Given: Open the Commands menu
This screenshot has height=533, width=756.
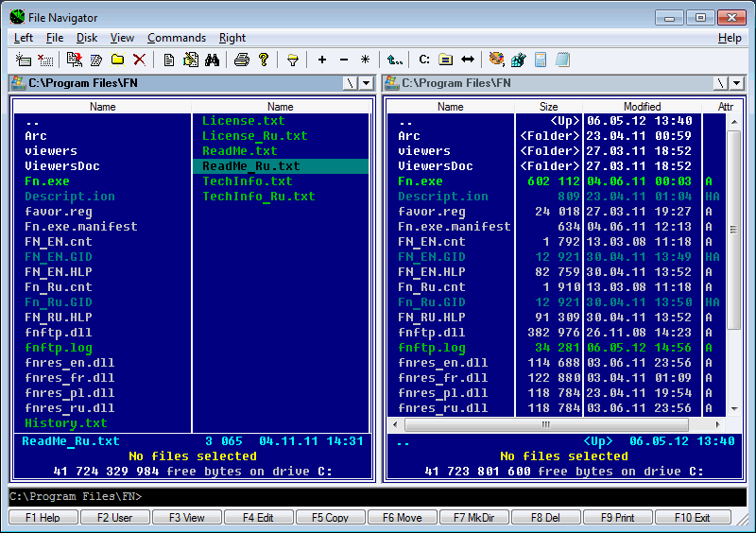Looking at the screenshot, I should coord(177,38).
